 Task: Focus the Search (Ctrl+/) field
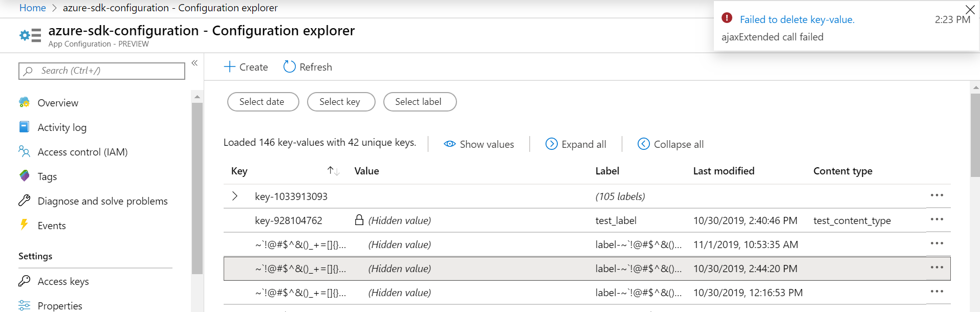(102, 71)
